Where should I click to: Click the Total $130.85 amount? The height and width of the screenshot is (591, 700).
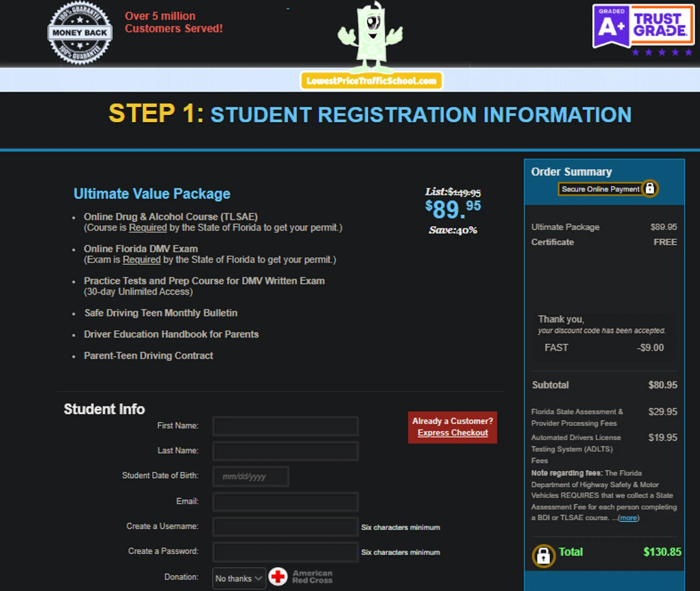pos(662,552)
